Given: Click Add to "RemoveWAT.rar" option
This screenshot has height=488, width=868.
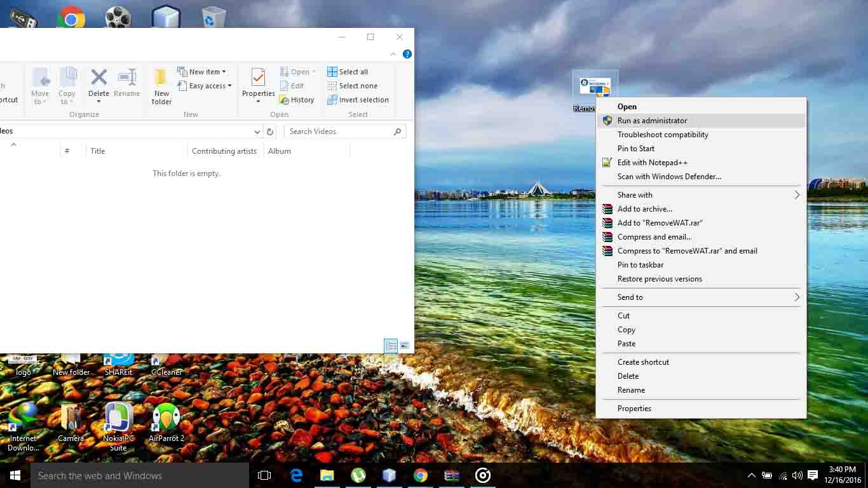Looking at the screenshot, I should tap(660, 222).
